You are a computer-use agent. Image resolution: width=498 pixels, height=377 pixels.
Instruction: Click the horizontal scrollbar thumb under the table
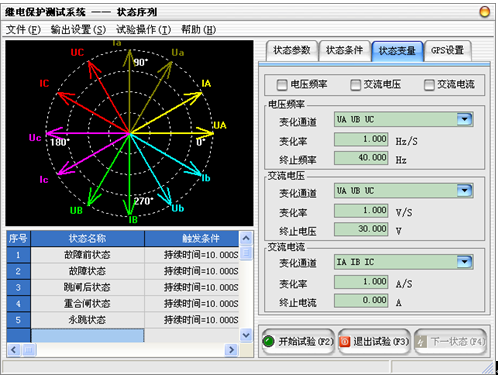(28, 350)
